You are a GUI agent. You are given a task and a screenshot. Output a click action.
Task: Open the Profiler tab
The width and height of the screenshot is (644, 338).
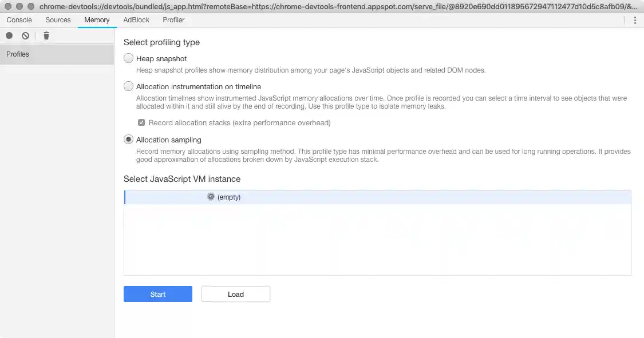(x=173, y=20)
